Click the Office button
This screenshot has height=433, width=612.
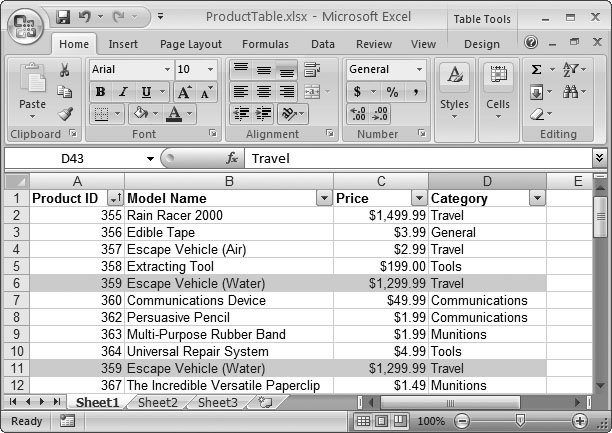point(25,24)
